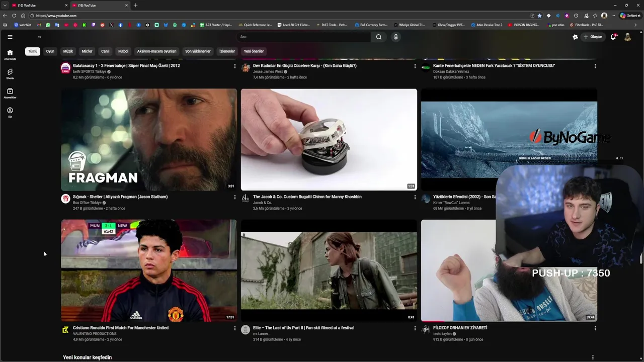This screenshot has height=362, width=644.
Task: Open YouTube notifications bell
Action: (613, 37)
